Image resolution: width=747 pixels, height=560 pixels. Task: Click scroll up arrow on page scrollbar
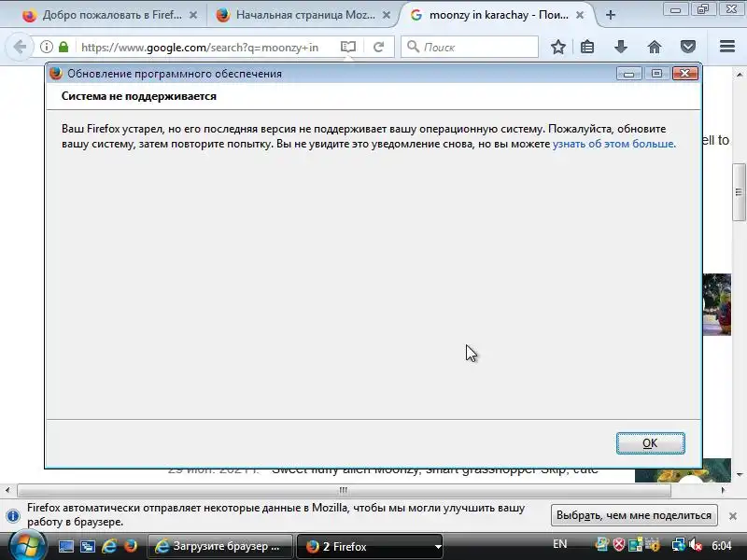pos(739,75)
